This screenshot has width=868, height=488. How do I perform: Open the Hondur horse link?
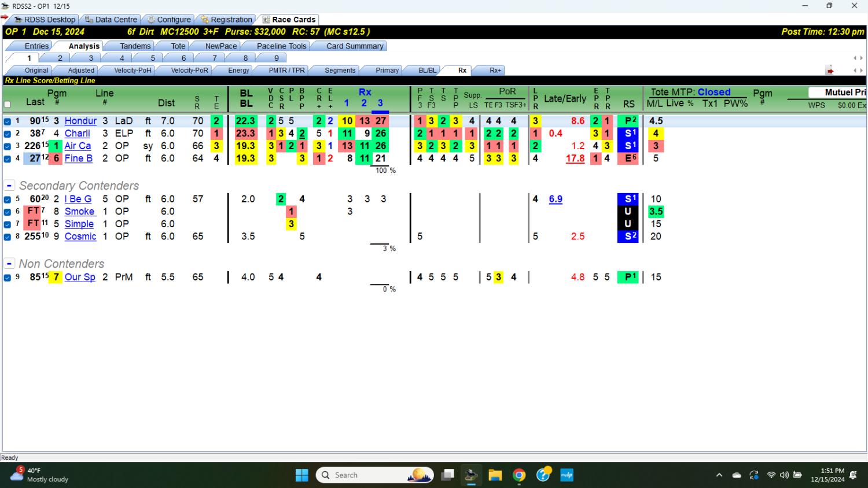[x=80, y=121]
